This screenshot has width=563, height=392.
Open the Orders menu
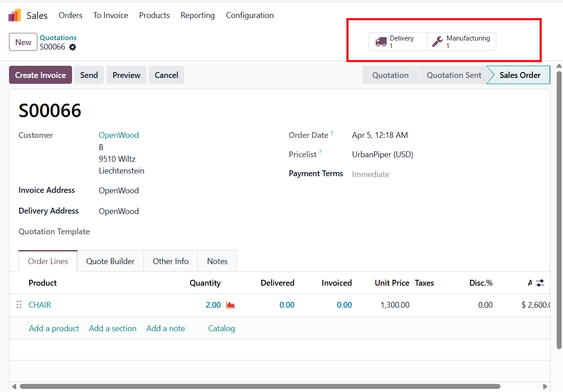point(70,15)
